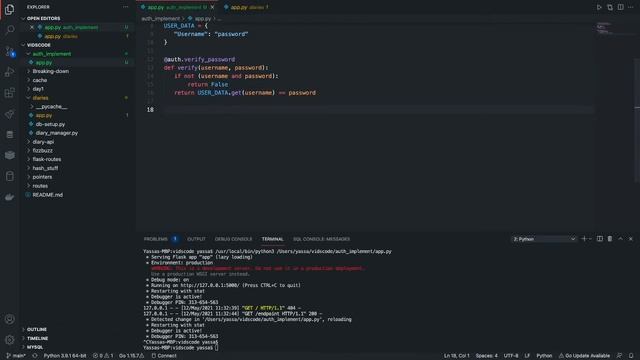Open app.py under the diaries folder
The height and width of the screenshot is (360, 640).
44,116
